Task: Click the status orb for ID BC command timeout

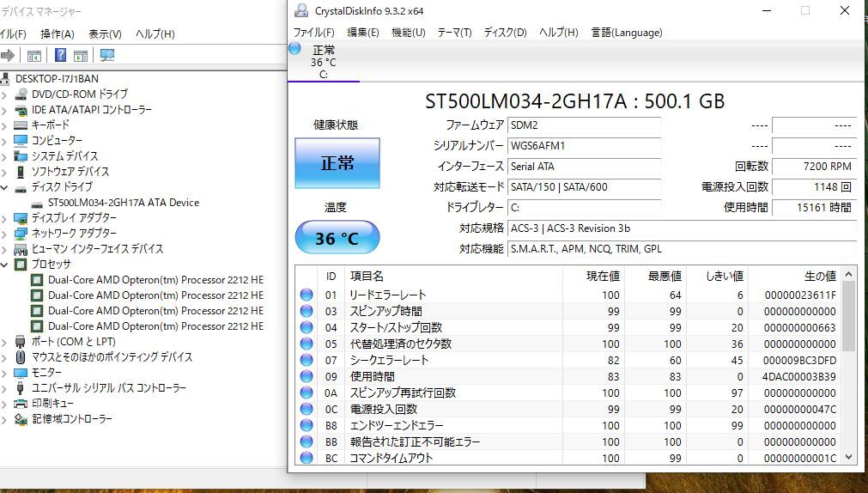Action: (x=307, y=458)
